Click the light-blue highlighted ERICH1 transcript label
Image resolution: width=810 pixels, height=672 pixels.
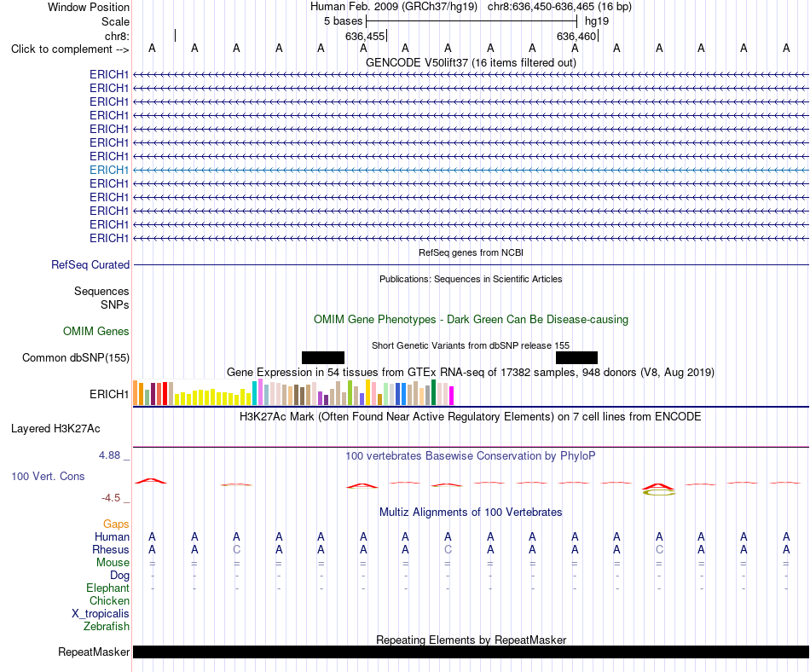pos(109,170)
